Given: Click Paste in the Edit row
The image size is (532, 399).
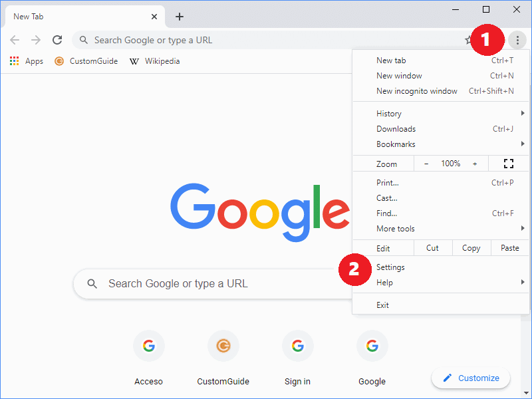Looking at the screenshot, I should click(509, 248).
